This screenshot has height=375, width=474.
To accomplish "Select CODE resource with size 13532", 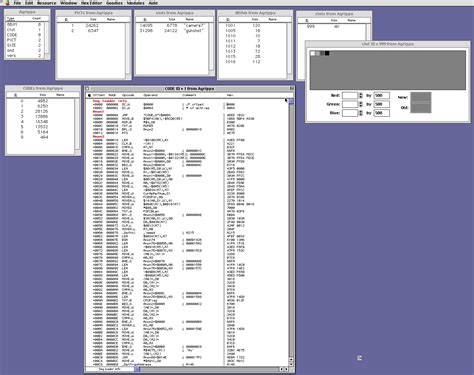I will click(41, 127).
